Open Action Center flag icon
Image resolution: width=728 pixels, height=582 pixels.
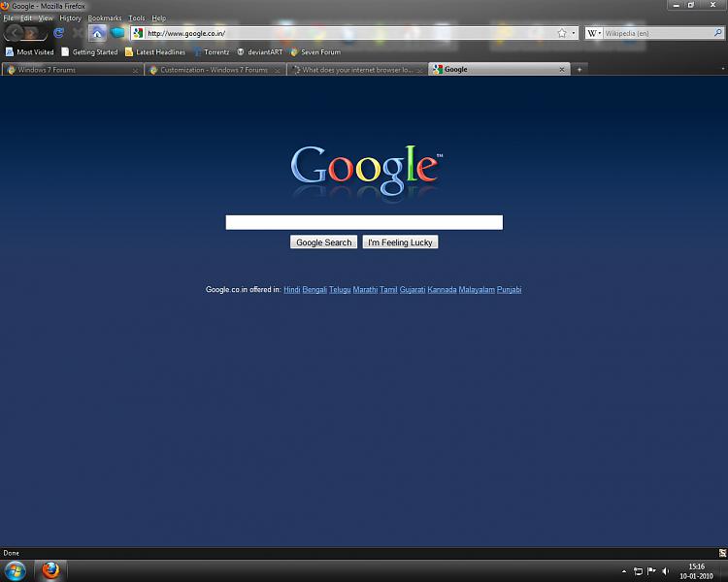[652, 571]
